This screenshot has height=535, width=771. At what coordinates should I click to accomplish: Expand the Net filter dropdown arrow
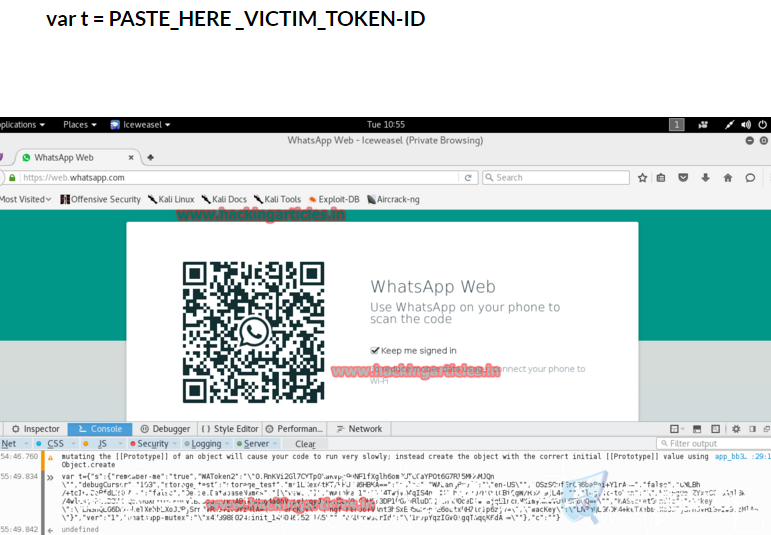[x=27, y=444]
